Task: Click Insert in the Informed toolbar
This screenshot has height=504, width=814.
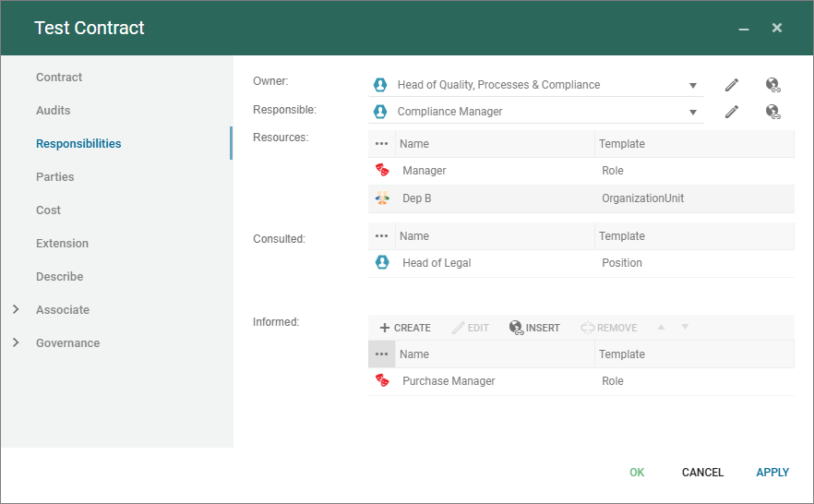Action: [534, 328]
